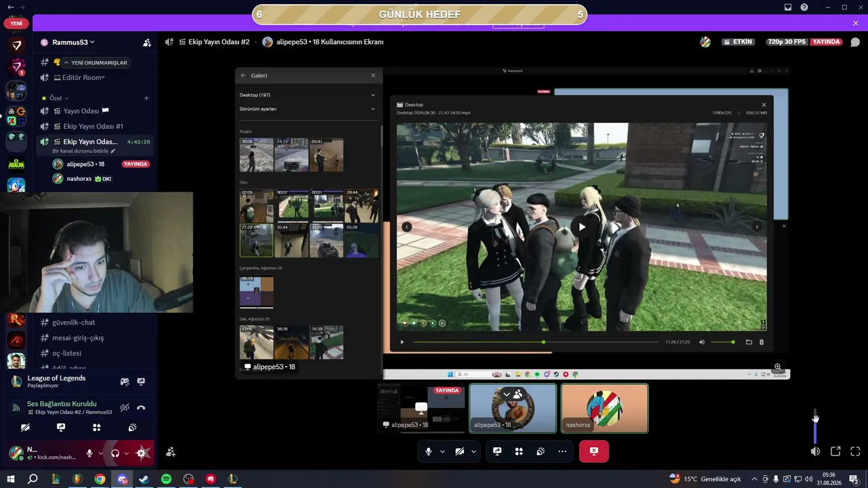The height and width of the screenshot is (488, 868).
Task: Jump to new unreads with YENİ OKUNMAMIŞLAR
Action: 95,63
